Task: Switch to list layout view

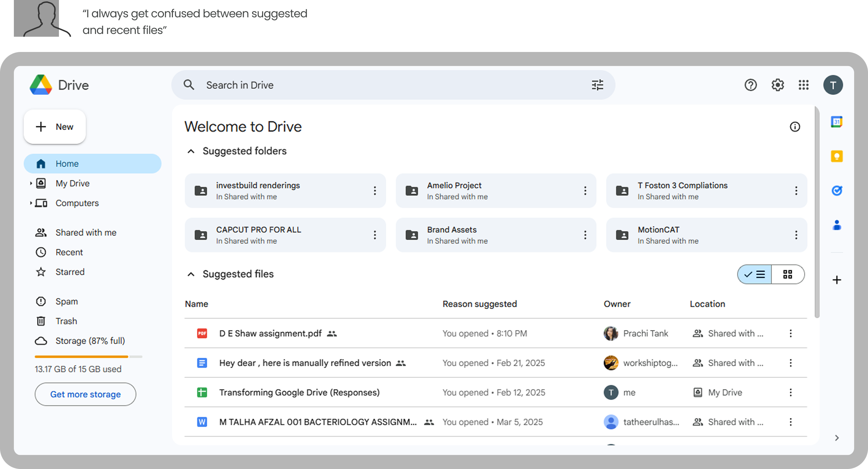Action: (755, 274)
